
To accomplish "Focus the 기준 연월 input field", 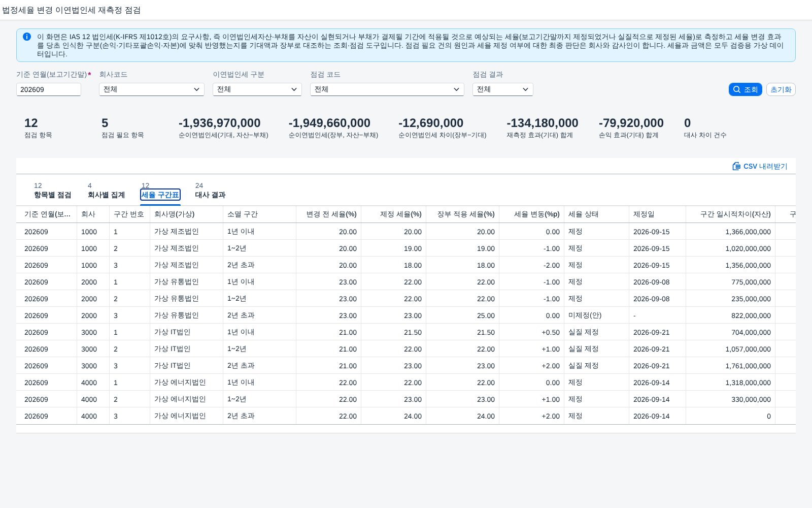I will coord(49,89).
